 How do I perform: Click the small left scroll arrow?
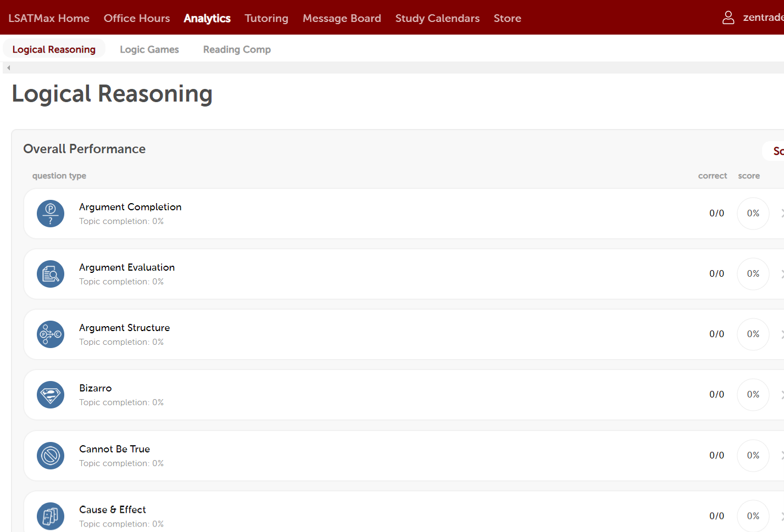pyautogui.click(x=8, y=68)
